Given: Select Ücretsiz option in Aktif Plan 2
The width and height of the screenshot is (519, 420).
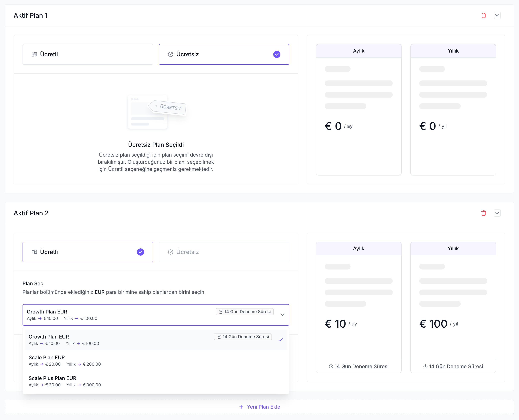Looking at the screenshot, I should click(224, 252).
